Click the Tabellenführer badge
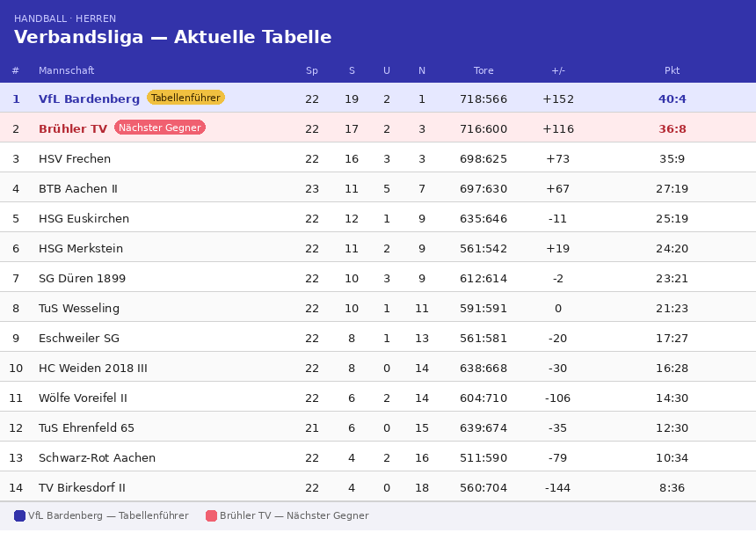This screenshot has width=756, height=533. (x=185, y=98)
